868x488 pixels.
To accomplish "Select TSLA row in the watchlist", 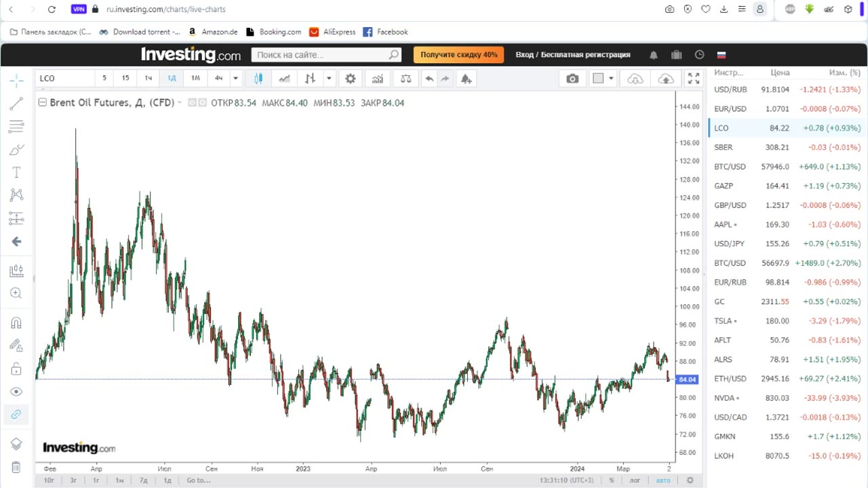I will 786,321.
